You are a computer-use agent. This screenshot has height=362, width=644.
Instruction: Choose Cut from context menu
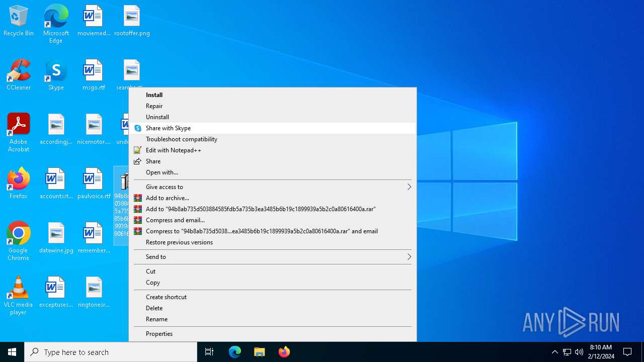pyautogui.click(x=273, y=271)
